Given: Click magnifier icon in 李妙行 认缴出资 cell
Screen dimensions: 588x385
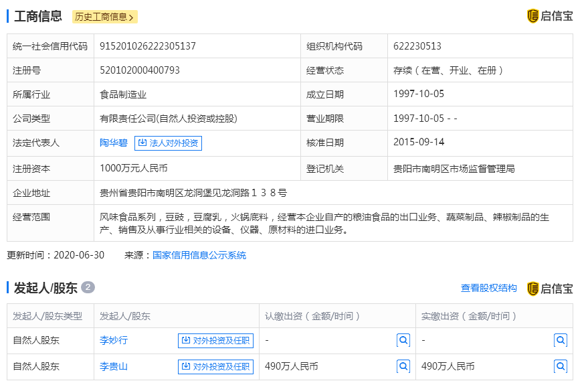Looking at the screenshot, I should point(403,340).
